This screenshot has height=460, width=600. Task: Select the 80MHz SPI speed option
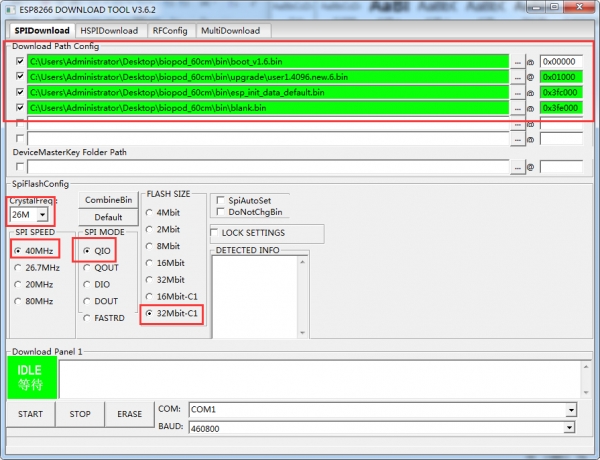coord(18,301)
